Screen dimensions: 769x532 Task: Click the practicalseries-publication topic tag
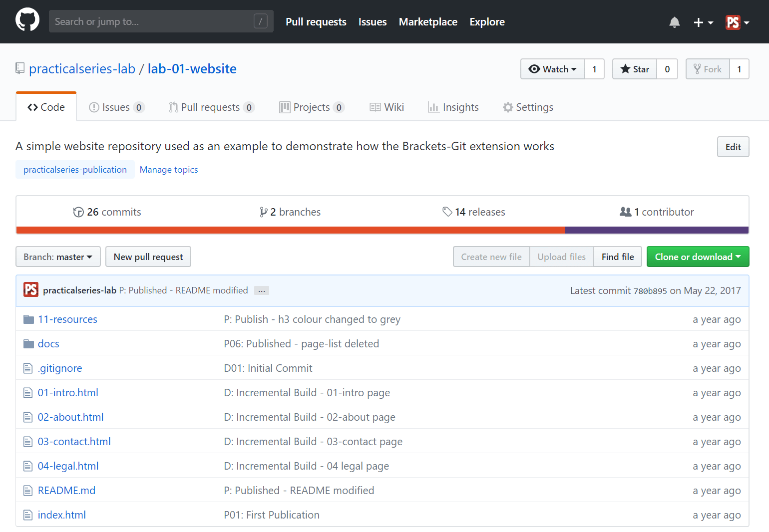(x=75, y=170)
